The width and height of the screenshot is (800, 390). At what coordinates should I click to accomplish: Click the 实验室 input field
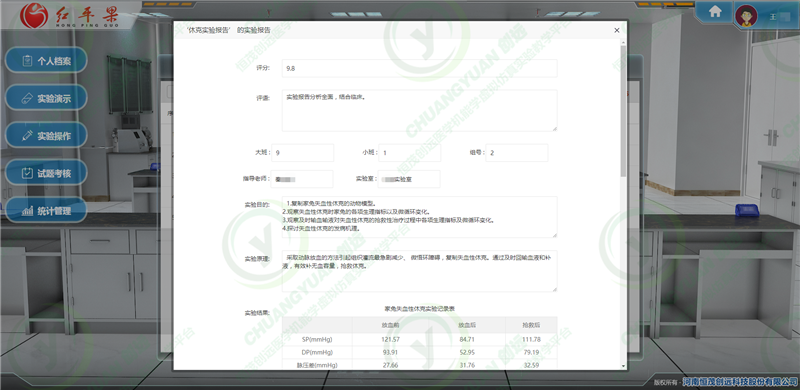pyautogui.click(x=409, y=179)
